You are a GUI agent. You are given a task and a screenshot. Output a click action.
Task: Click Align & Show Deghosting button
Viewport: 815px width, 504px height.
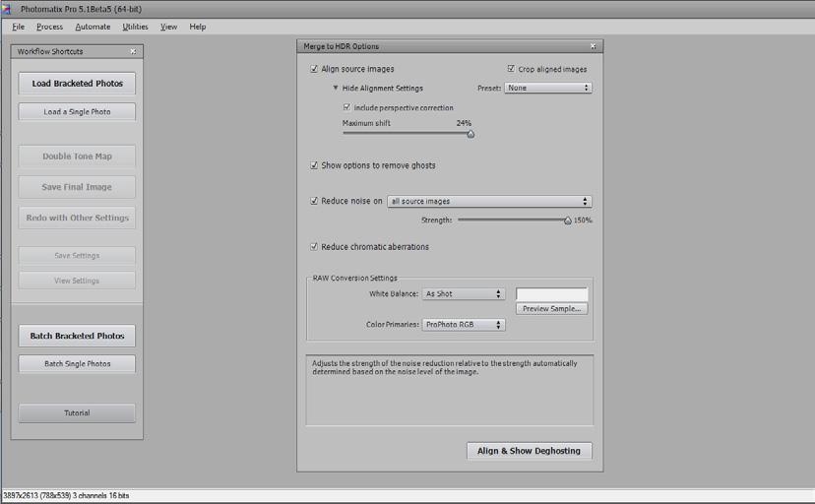point(530,451)
